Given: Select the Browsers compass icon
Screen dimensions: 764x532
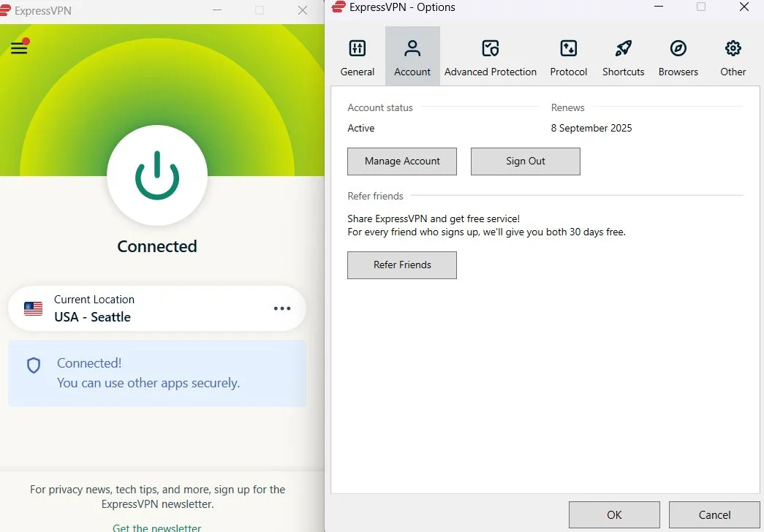Looking at the screenshot, I should pos(678,48).
